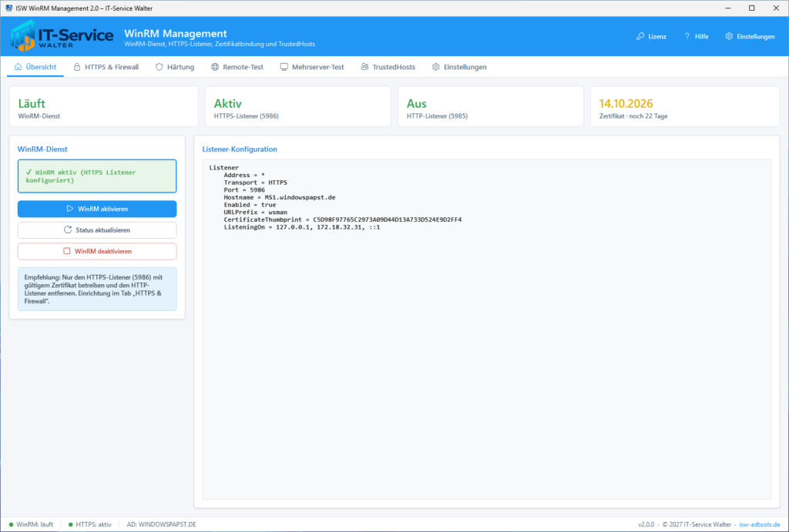This screenshot has height=532, width=789.
Task: Click the Listener-Konfiguration heading
Action: coord(240,149)
